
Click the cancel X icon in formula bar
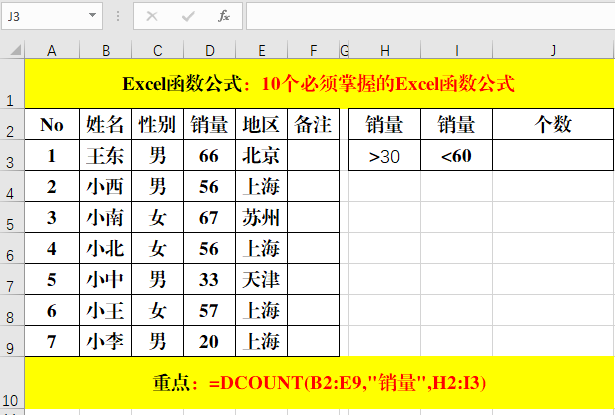(x=152, y=16)
